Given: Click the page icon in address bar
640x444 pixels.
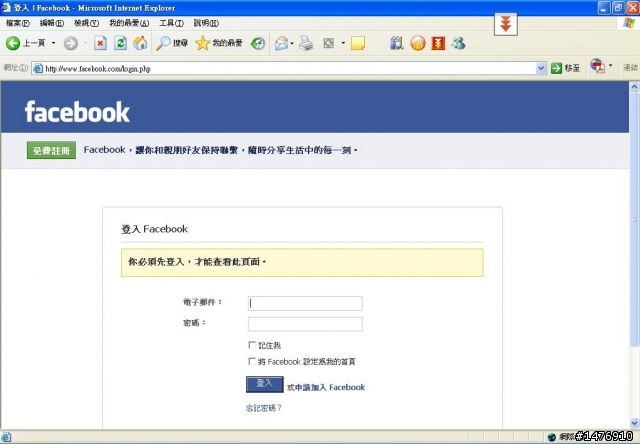Looking at the screenshot, I should tap(38, 68).
